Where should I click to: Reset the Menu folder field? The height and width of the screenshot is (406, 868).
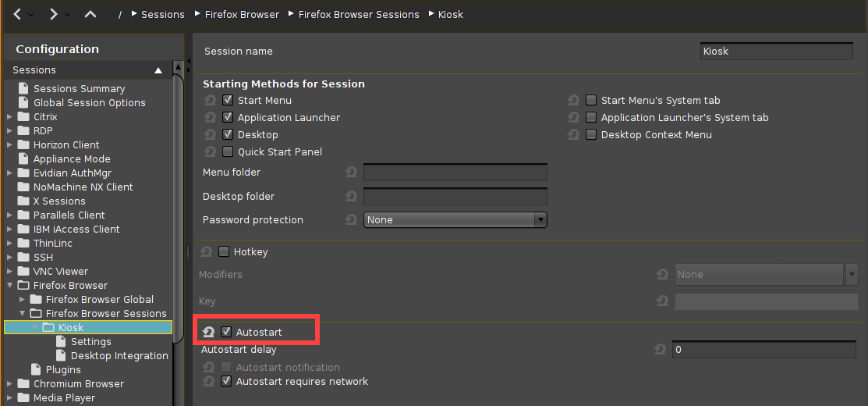pyautogui.click(x=351, y=173)
